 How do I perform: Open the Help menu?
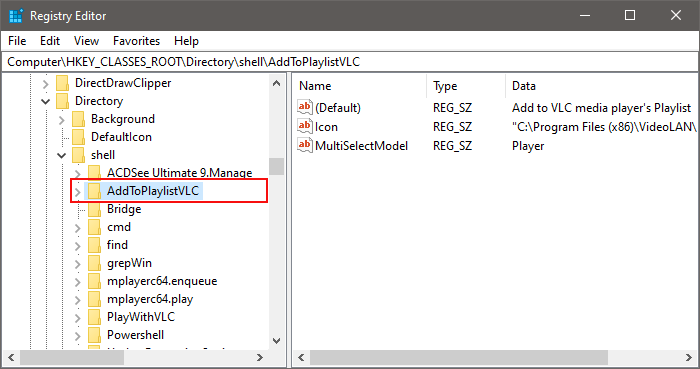(x=186, y=41)
